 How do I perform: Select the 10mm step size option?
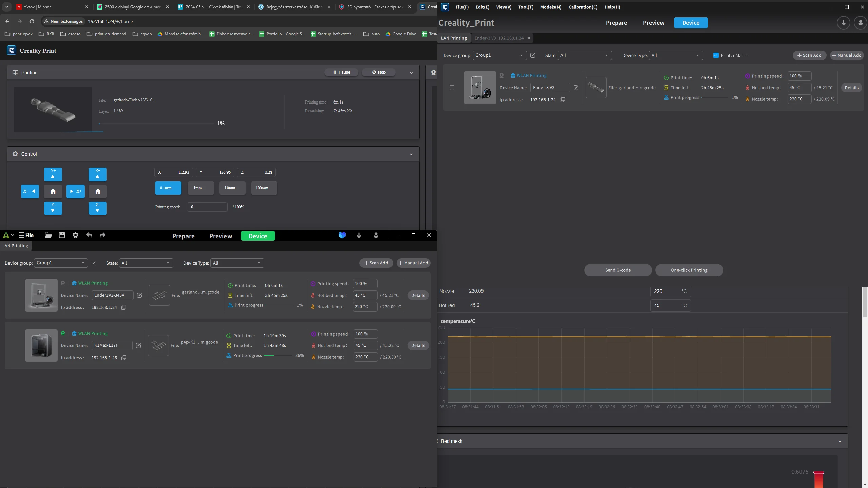coord(232,188)
